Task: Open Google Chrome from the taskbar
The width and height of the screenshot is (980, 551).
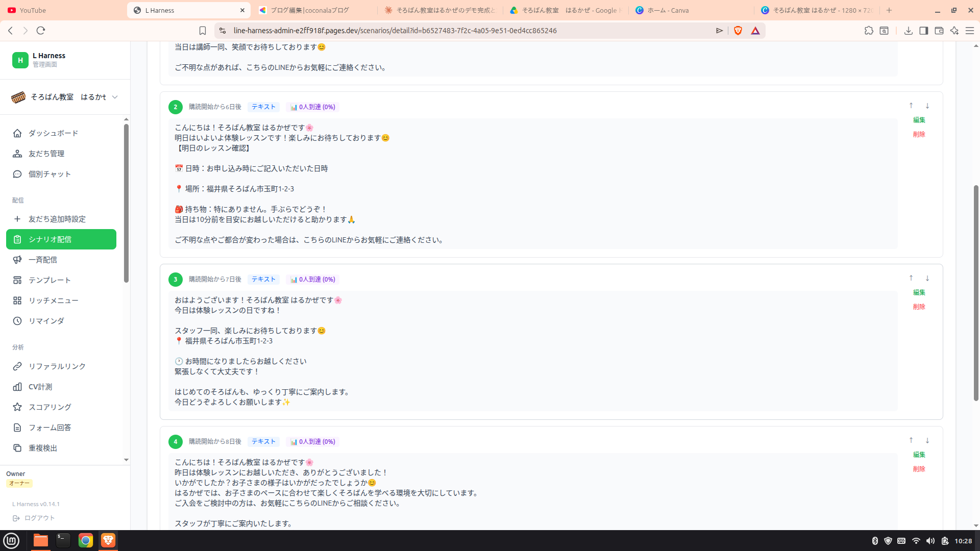Action: pyautogui.click(x=86, y=541)
